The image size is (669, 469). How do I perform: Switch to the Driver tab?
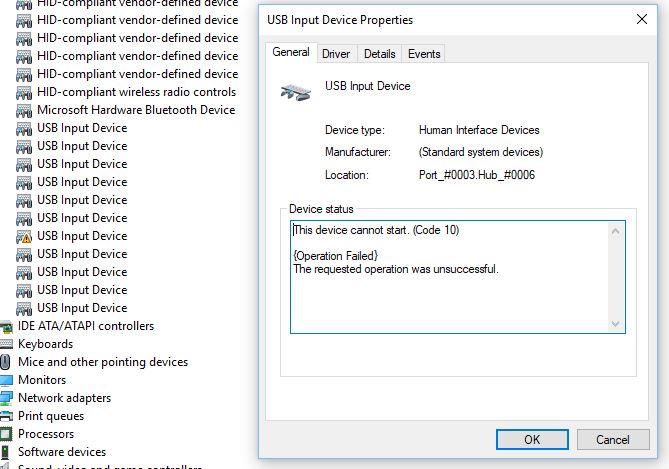tap(336, 54)
